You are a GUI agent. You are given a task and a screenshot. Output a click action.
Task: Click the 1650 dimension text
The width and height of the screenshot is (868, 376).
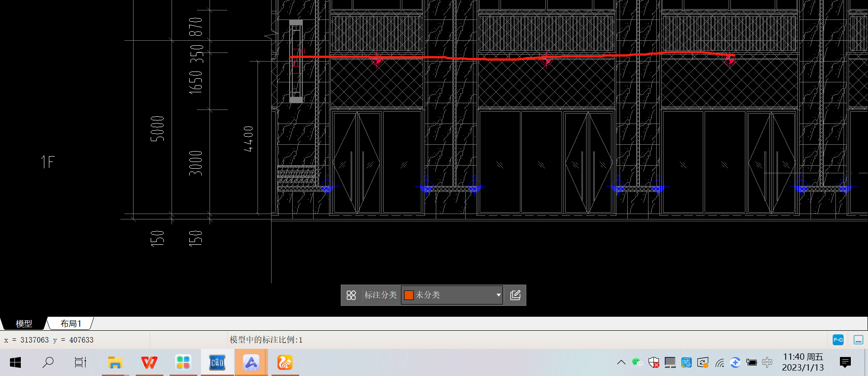pyautogui.click(x=196, y=82)
